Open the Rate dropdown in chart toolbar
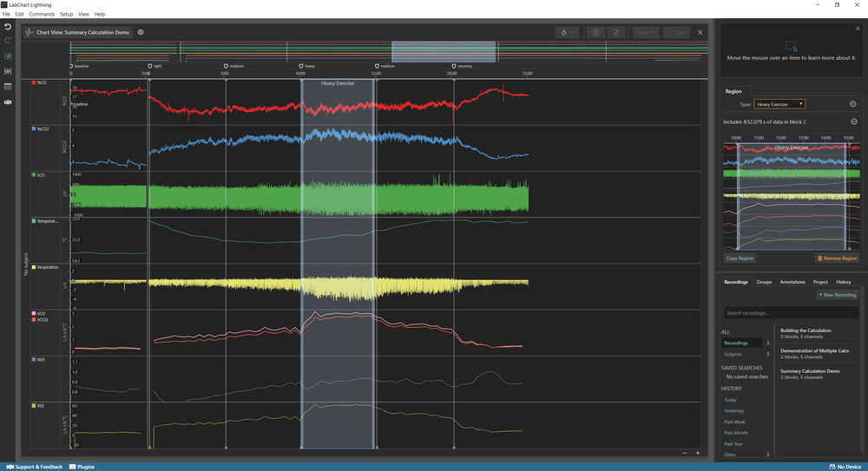 (646, 32)
